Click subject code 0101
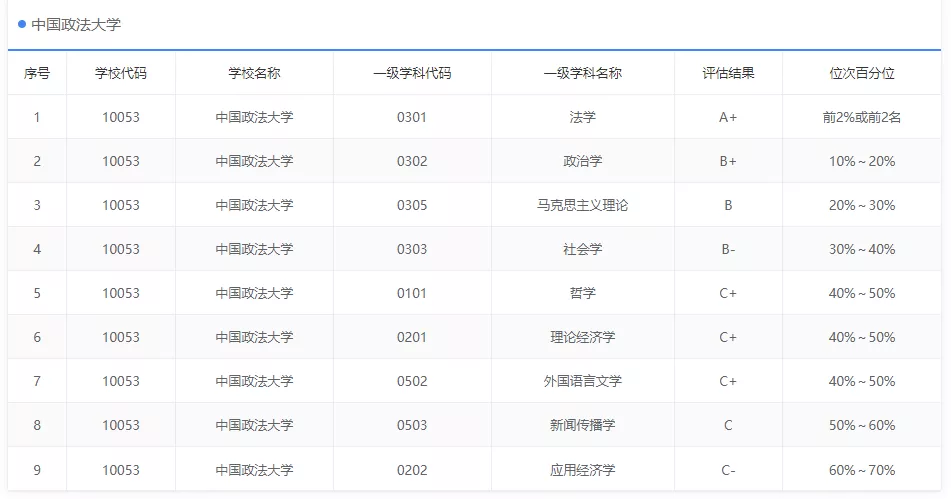The width and height of the screenshot is (951, 499). pyautogui.click(x=412, y=293)
